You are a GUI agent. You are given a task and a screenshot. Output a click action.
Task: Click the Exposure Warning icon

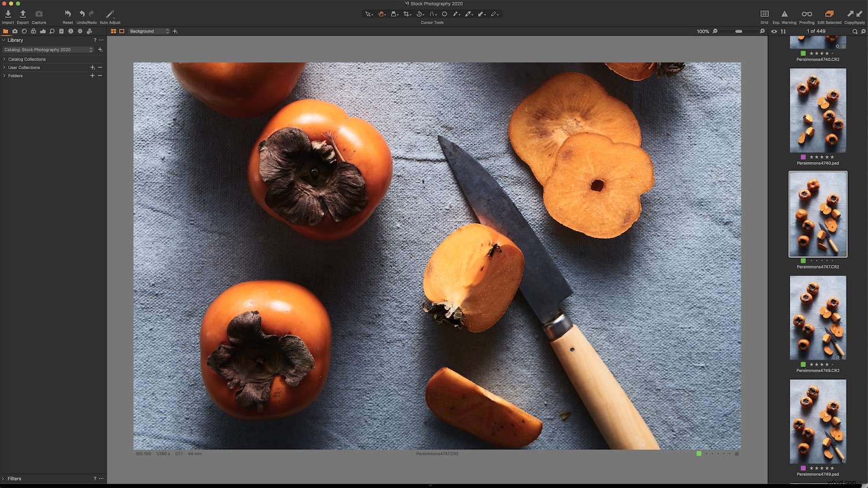click(784, 14)
